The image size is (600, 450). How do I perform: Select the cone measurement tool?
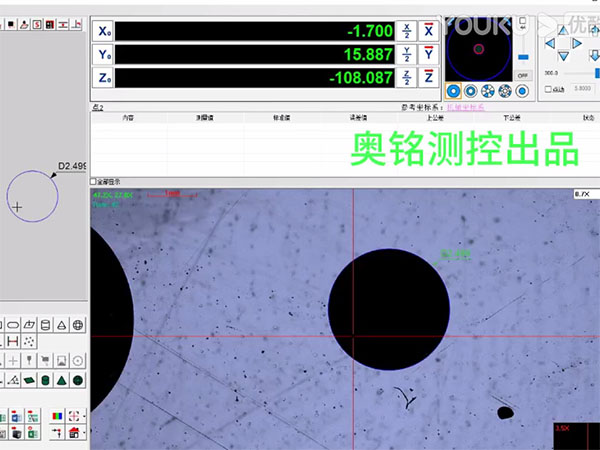click(60, 325)
